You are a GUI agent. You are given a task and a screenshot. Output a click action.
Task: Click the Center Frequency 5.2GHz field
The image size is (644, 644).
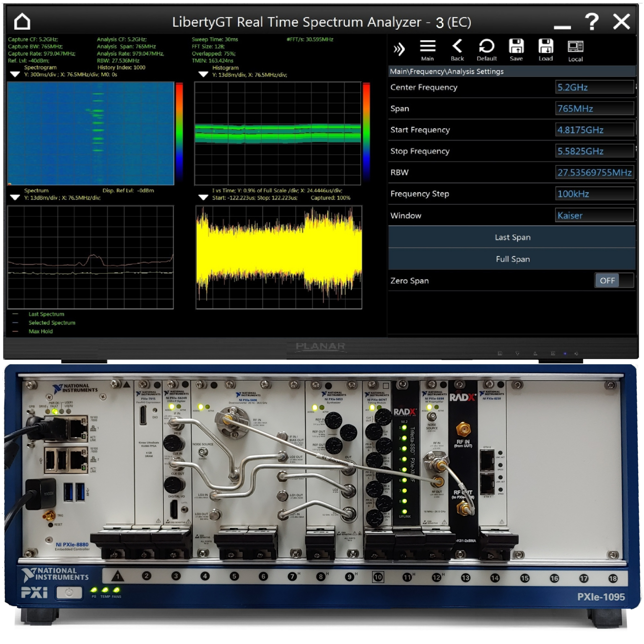click(x=594, y=87)
